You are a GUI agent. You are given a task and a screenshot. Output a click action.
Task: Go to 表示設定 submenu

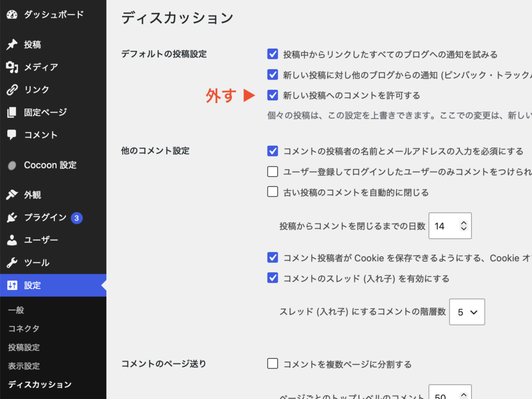(x=24, y=366)
